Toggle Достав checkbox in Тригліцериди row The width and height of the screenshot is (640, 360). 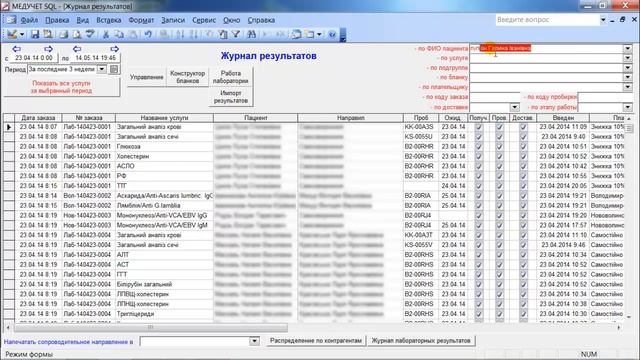[523, 314]
